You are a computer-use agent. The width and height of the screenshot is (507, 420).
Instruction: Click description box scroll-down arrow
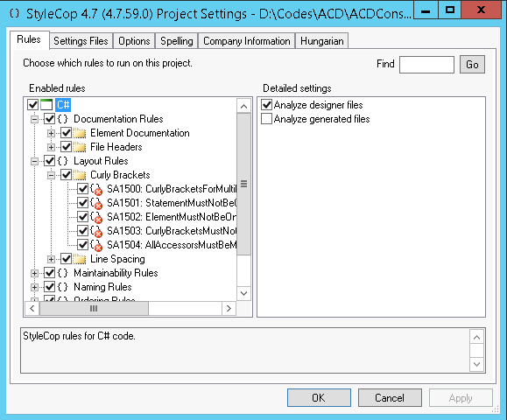pyautogui.click(x=476, y=364)
